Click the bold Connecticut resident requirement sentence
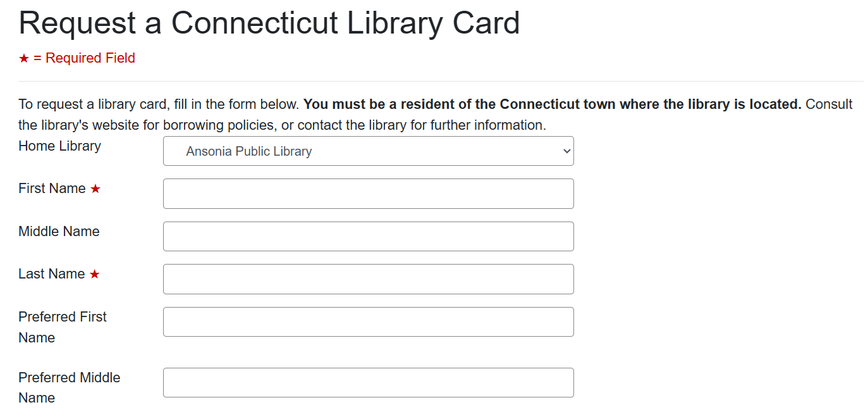Image resolution: width=868 pixels, height=419 pixels. click(552, 104)
